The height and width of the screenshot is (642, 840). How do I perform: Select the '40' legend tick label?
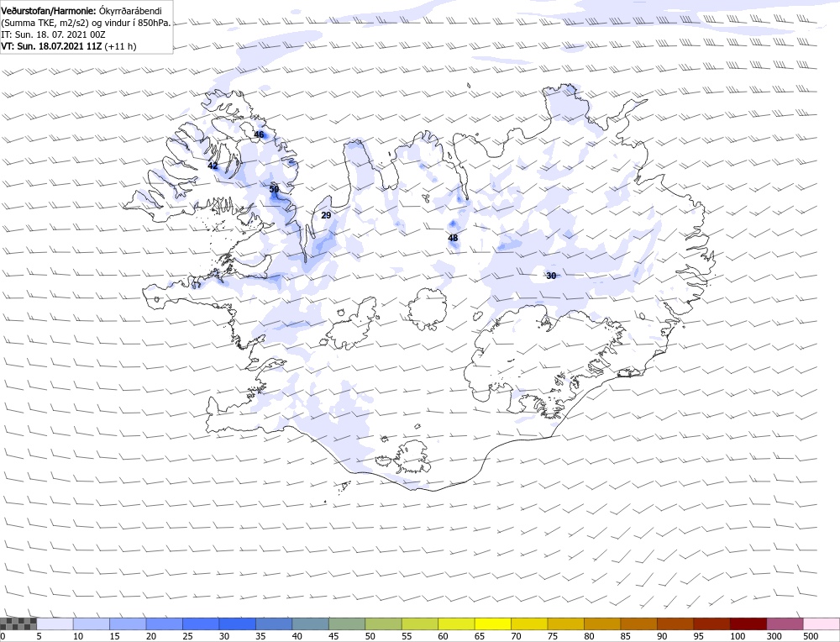click(297, 636)
